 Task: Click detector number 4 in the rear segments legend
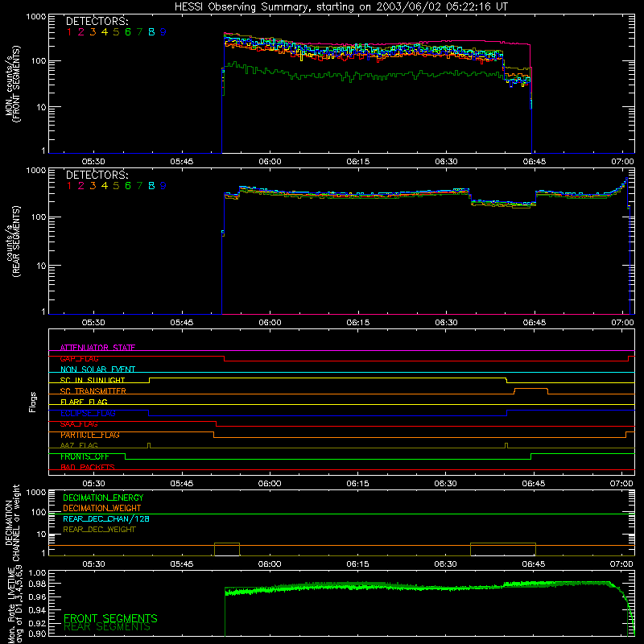[x=105, y=186]
